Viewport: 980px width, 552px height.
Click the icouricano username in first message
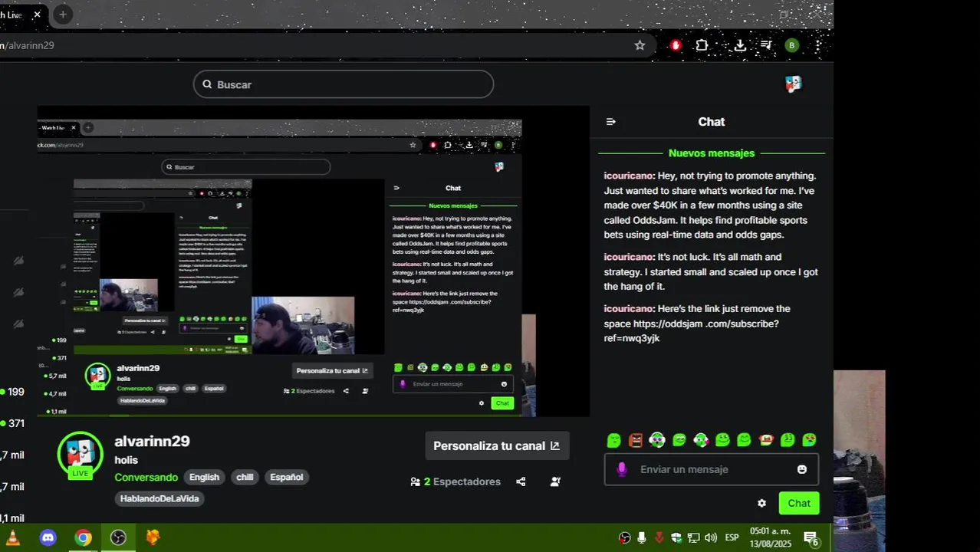(x=630, y=176)
